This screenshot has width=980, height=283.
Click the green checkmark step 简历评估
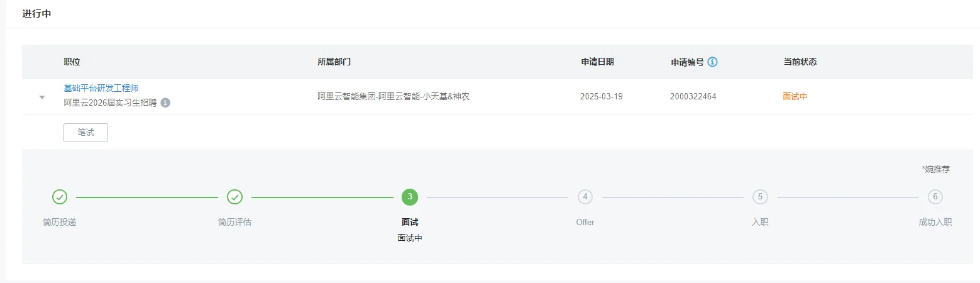(235, 197)
